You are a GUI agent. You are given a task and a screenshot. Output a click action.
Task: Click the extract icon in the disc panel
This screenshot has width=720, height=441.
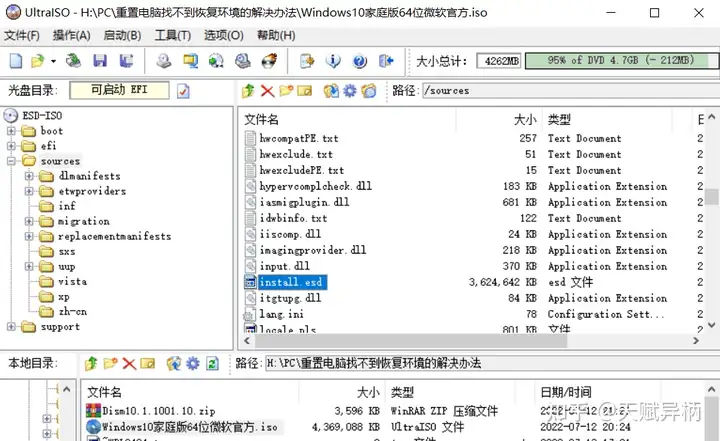(x=331, y=90)
